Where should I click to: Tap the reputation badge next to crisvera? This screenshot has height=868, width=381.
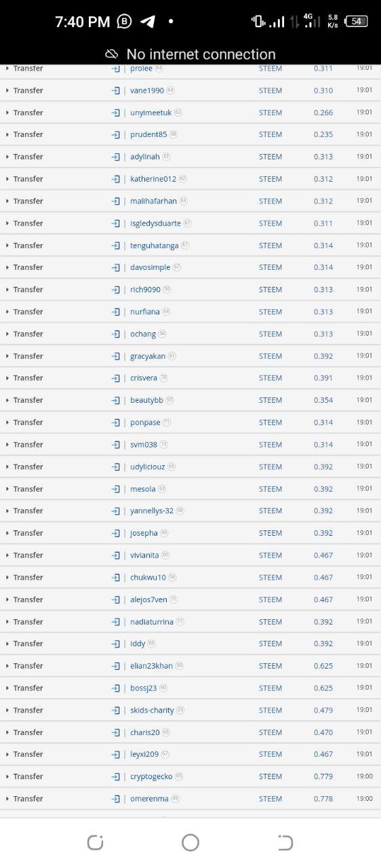(163, 378)
